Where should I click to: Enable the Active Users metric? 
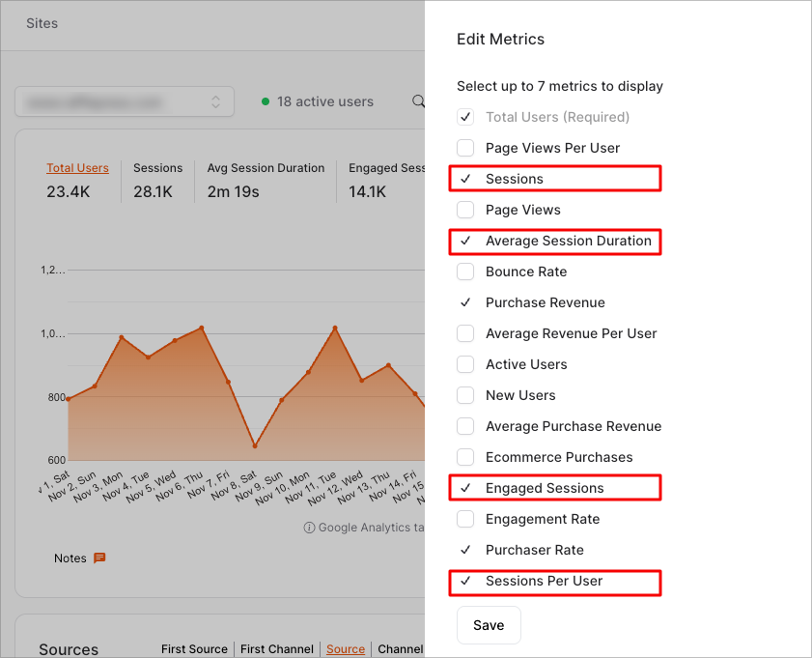coord(465,364)
